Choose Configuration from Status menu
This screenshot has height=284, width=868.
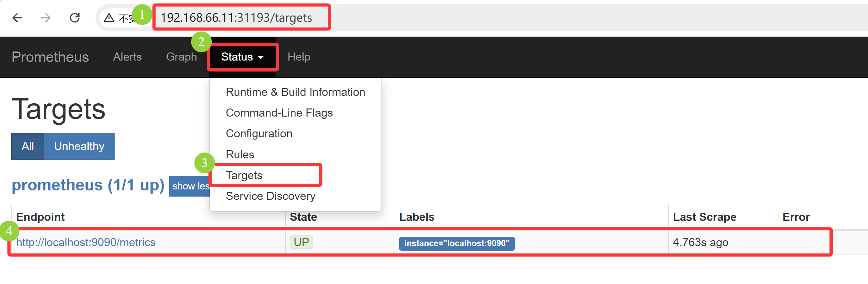click(259, 134)
